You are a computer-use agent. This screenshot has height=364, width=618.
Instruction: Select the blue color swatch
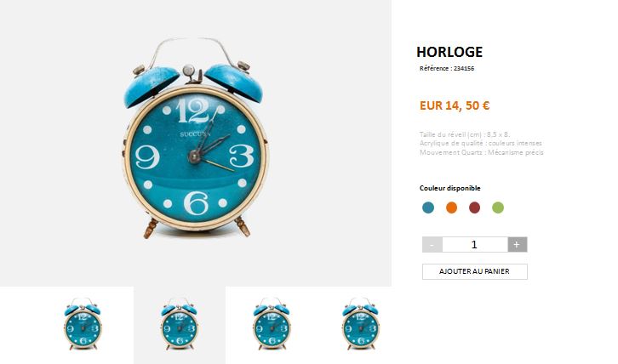428,208
